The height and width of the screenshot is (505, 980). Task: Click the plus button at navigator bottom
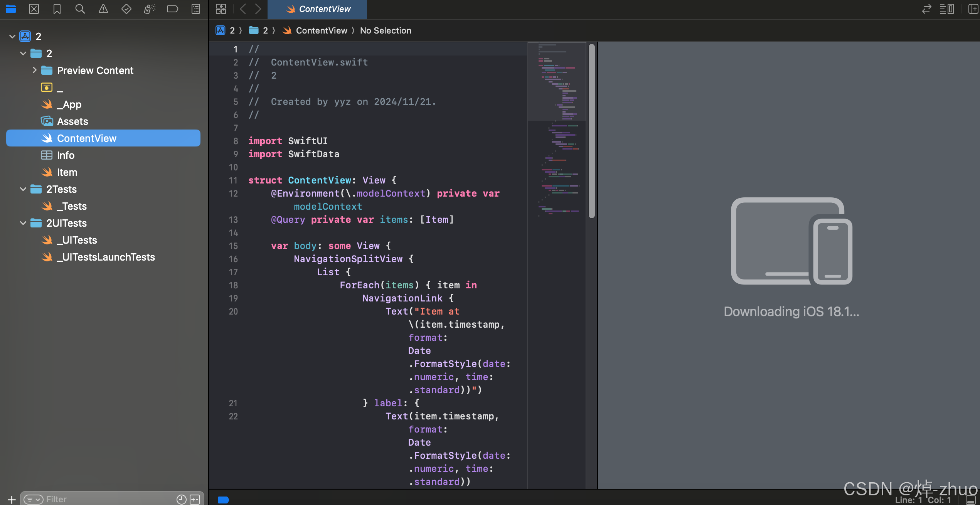[12, 499]
